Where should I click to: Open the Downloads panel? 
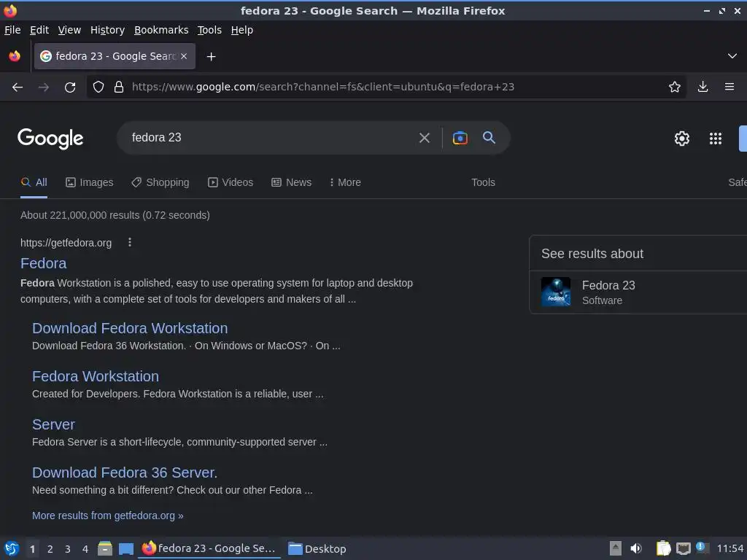click(x=703, y=87)
